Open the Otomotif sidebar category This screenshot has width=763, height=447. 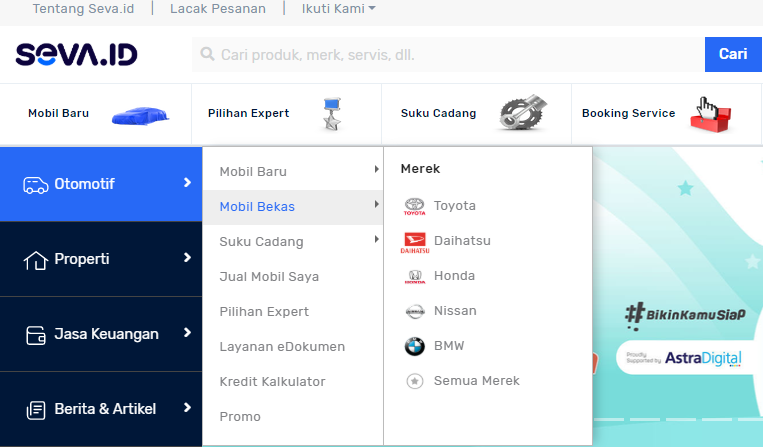pyautogui.click(x=101, y=184)
